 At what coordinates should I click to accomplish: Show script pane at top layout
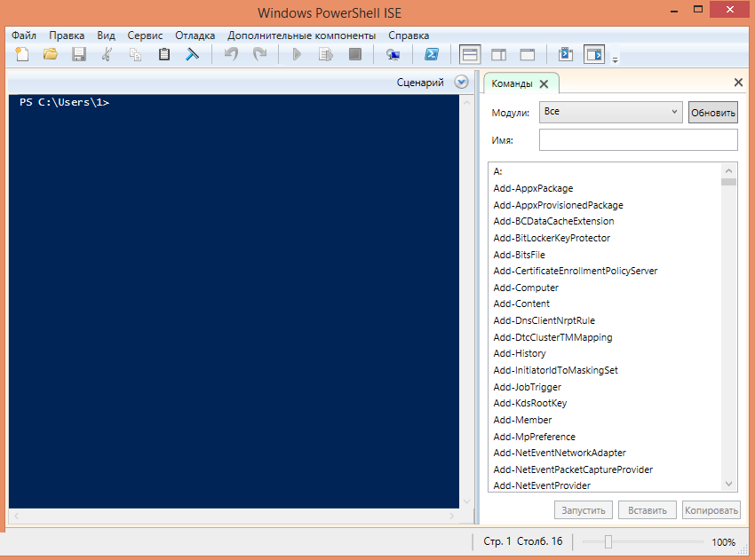point(470,54)
